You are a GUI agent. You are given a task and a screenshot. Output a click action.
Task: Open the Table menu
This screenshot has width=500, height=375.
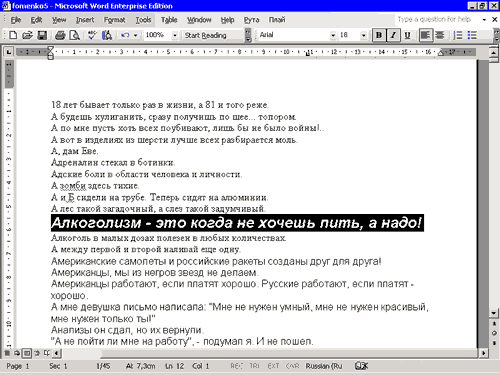tap(169, 20)
